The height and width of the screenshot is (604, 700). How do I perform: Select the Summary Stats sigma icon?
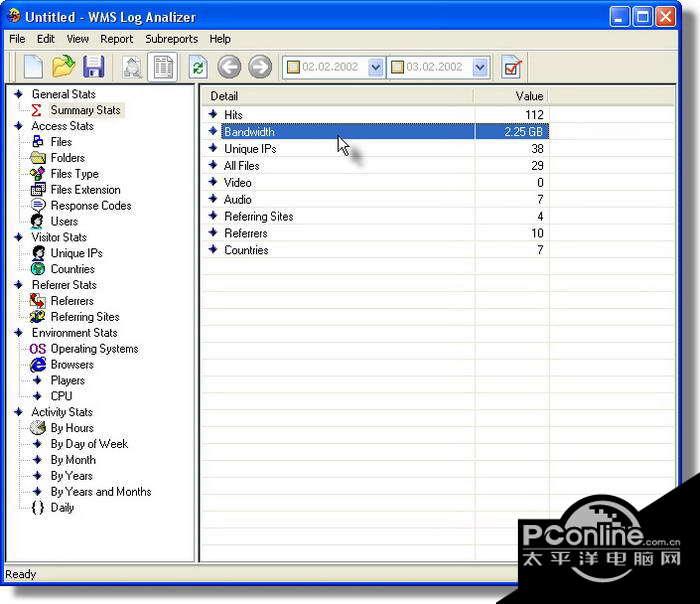click(x=37, y=110)
